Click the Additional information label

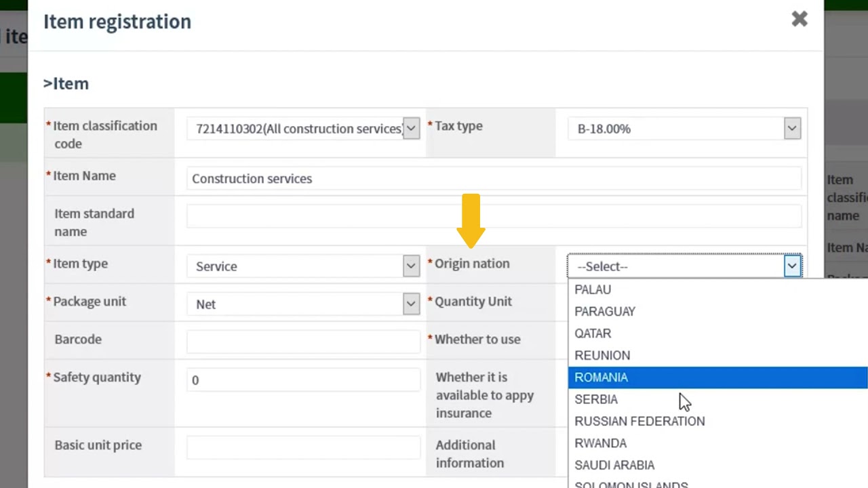(470, 453)
